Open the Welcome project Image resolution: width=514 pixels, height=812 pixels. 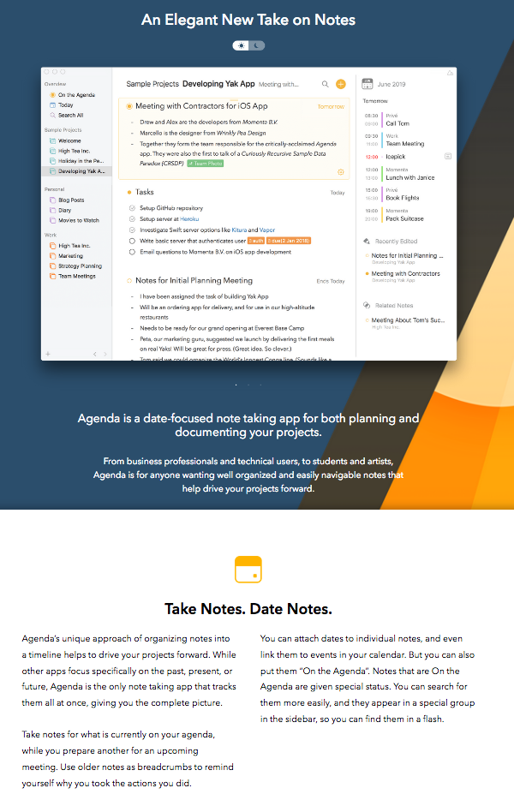(66, 140)
